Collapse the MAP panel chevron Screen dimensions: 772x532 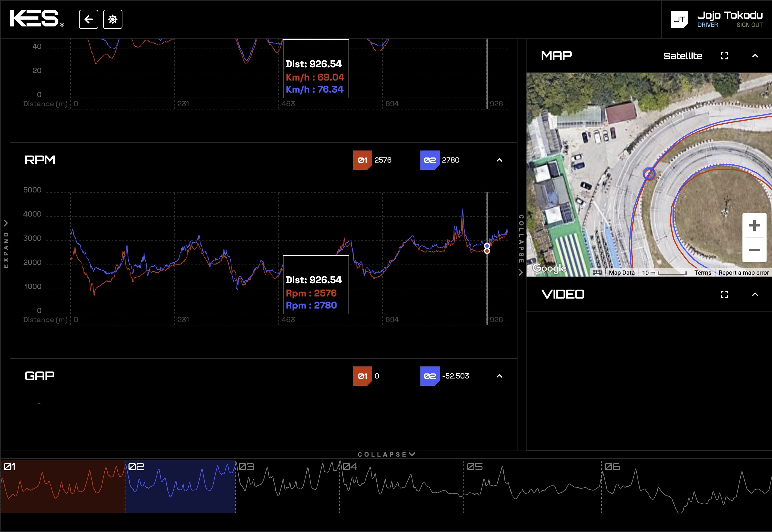tap(755, 56)
